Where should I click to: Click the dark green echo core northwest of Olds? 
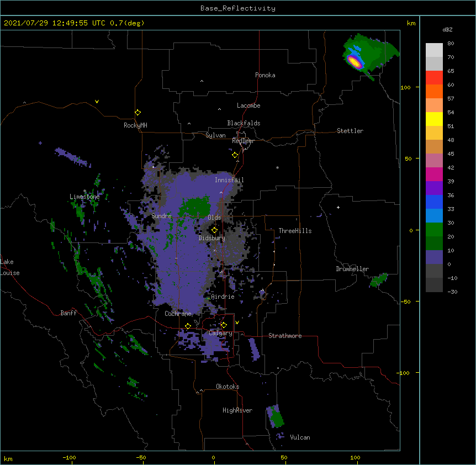click(x=196, y=208)
